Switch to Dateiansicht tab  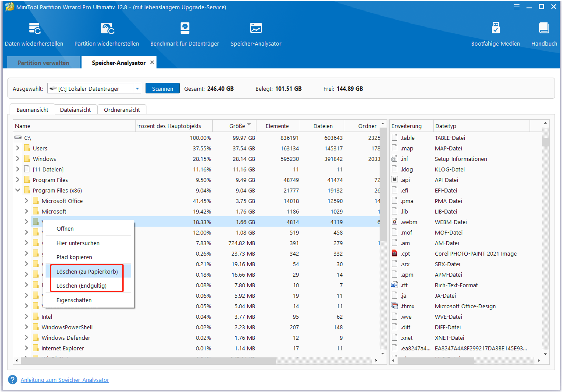(76, 110)
